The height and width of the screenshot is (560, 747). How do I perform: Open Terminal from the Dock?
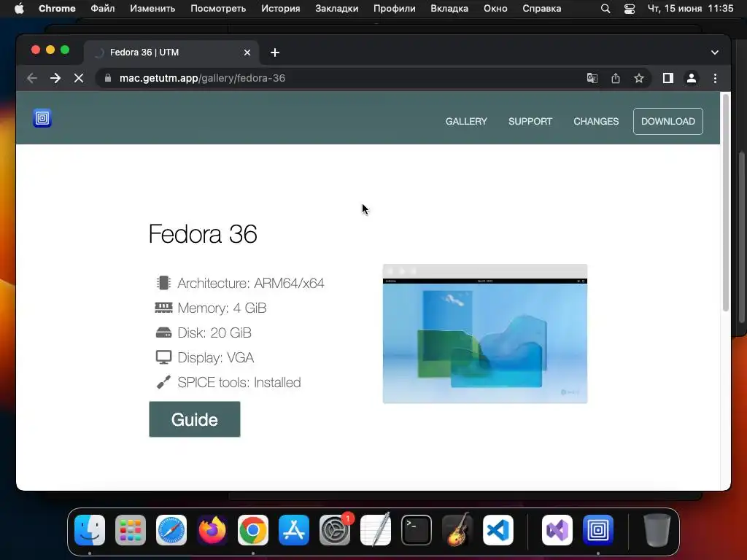[417, 530]
